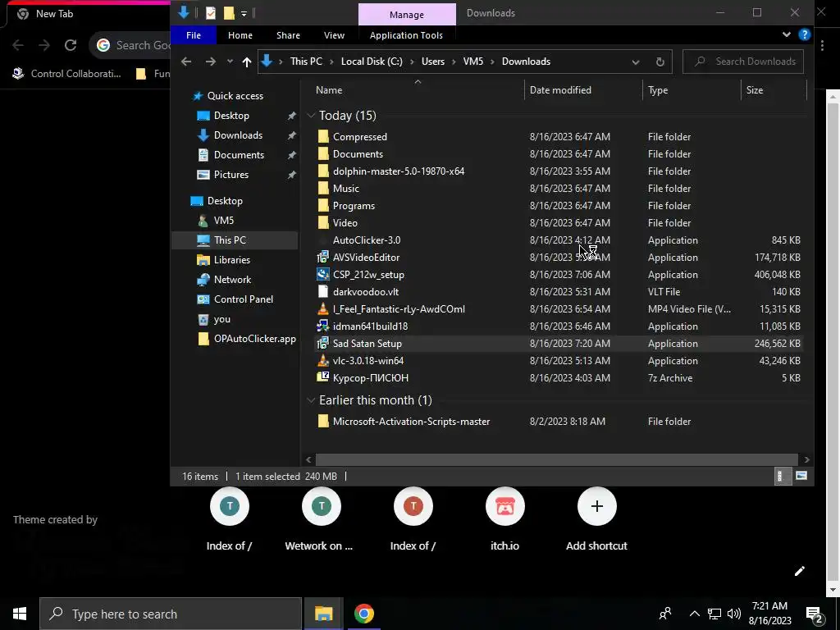Image resolution: width=840 pixels, height=630 pixels.
Task: Click the horizontal scrollbar in file list
Action: 557,459
